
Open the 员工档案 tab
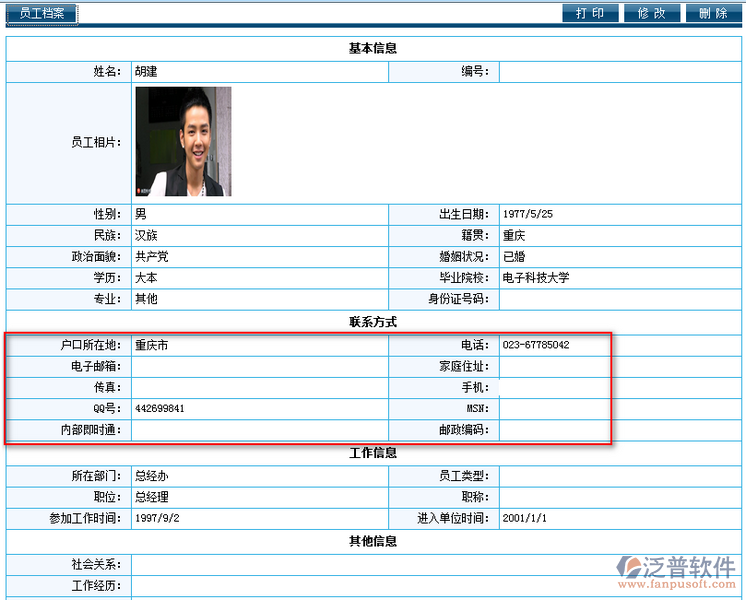[x=42, y=13]
